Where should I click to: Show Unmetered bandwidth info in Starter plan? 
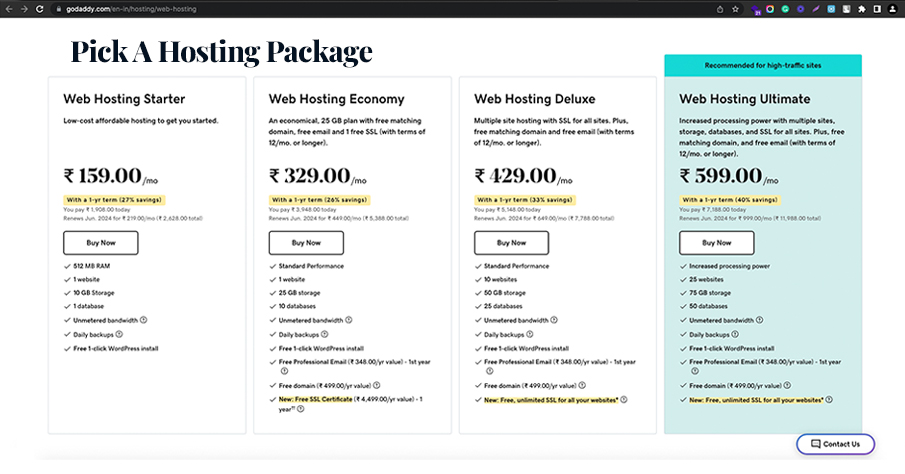pos(144,320)
